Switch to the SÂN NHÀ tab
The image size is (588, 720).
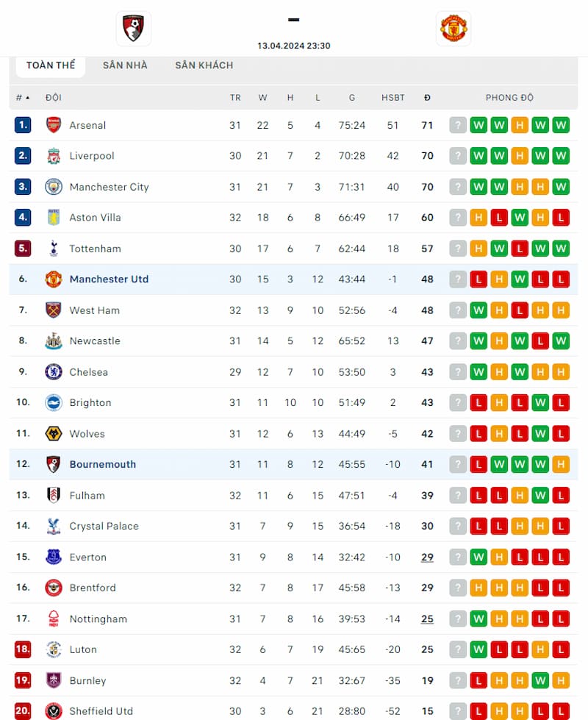click(x=126, y=65)
